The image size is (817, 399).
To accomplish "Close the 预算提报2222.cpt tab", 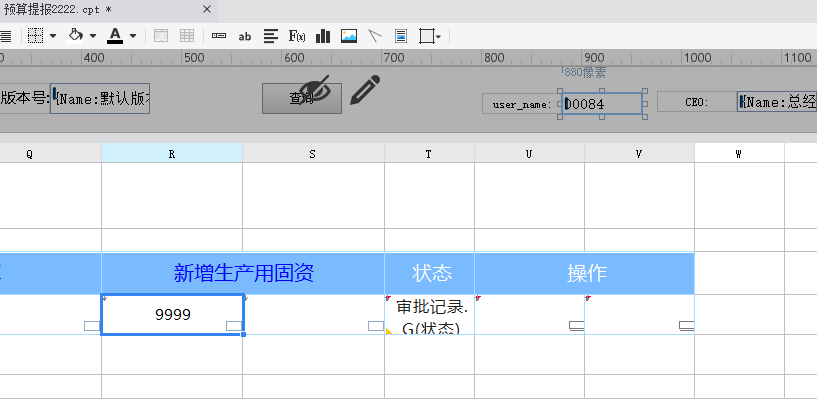I will (x=207, y=9).
